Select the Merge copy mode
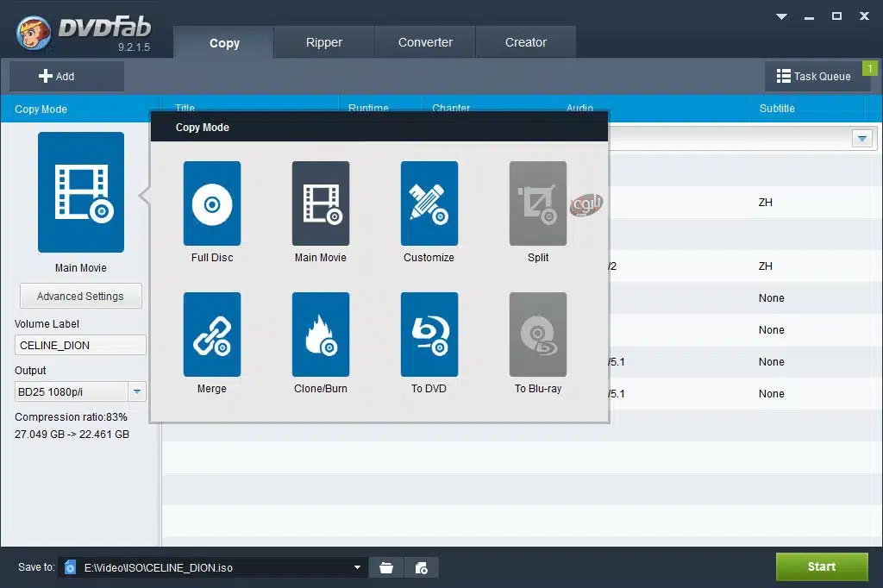This screenshot has height=588, width=883. [212, 335]
